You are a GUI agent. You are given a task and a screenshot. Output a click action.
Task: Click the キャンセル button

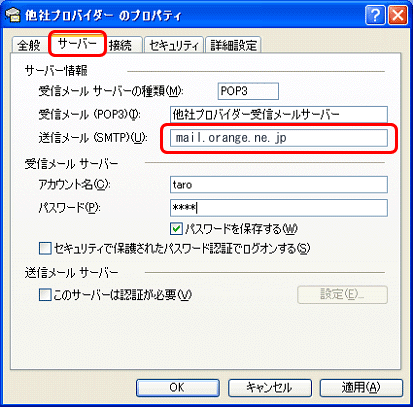[x=270, y=388]
